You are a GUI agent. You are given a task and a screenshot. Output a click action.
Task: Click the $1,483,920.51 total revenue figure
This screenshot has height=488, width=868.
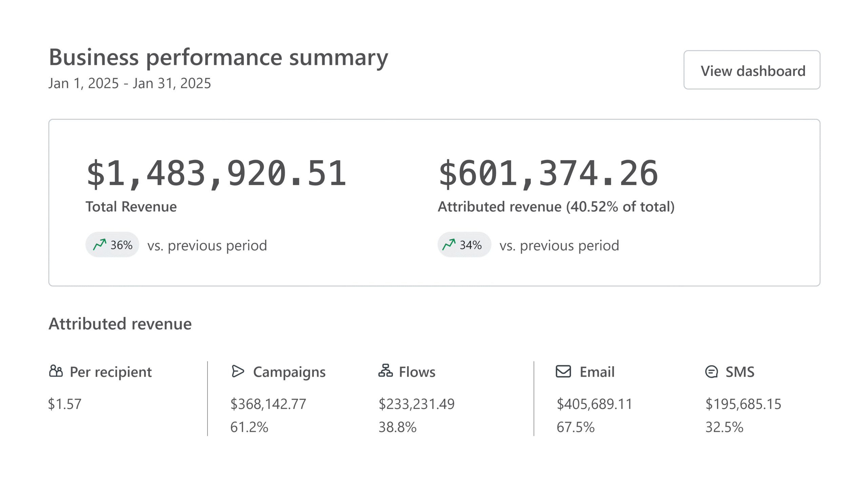[217, 174]
